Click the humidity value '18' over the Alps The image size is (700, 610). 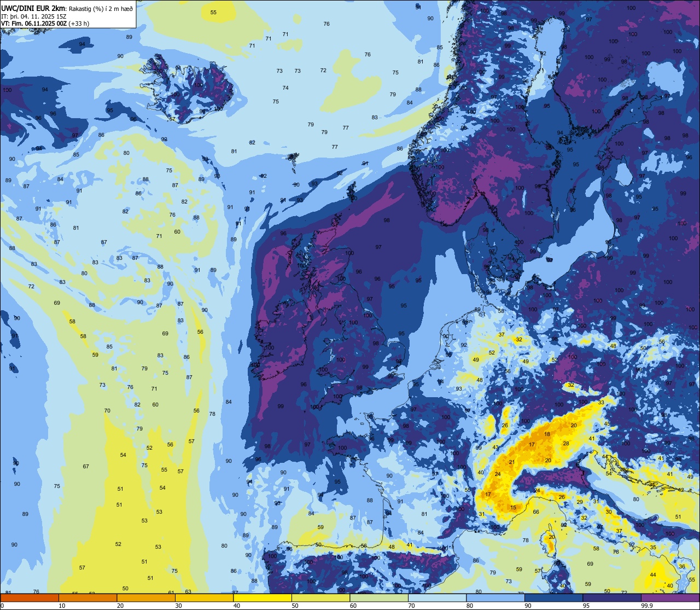click(547, 434)
